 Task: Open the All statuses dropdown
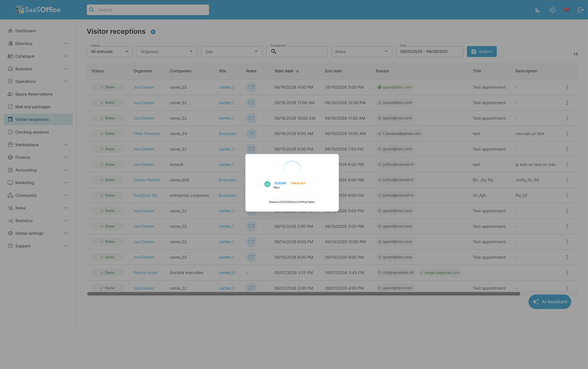point(109,51)
